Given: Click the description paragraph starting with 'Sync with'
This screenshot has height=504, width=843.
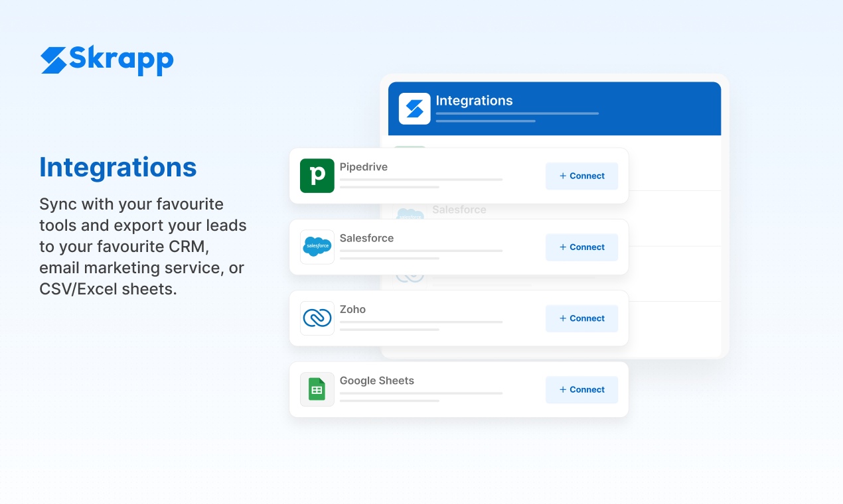Looking at the screenshot, I should point(143,246).
